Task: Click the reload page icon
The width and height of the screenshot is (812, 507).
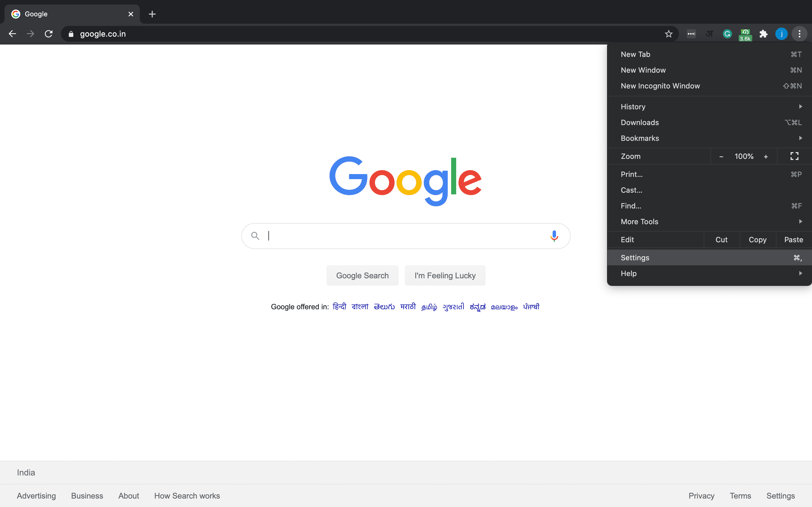Action: point(48,33)
